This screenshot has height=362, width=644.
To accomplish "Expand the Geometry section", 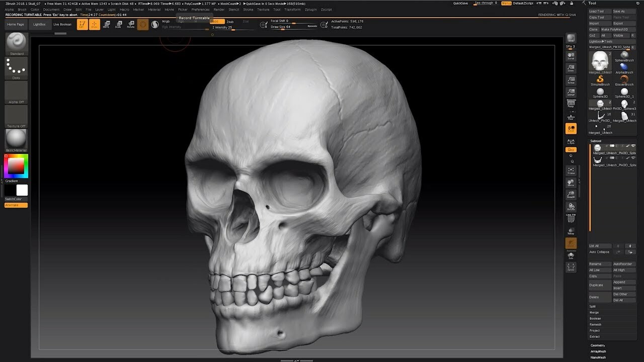I will coord(597,345).
